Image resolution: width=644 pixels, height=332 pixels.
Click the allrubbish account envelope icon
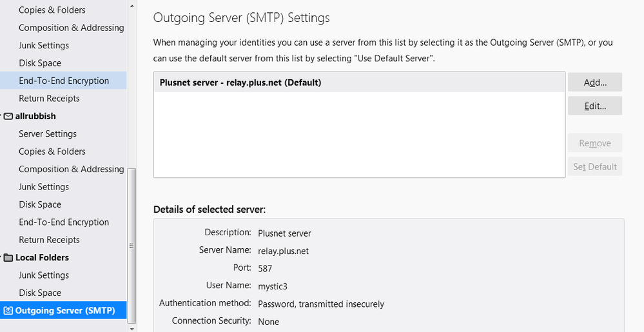[x=8, y=117]
